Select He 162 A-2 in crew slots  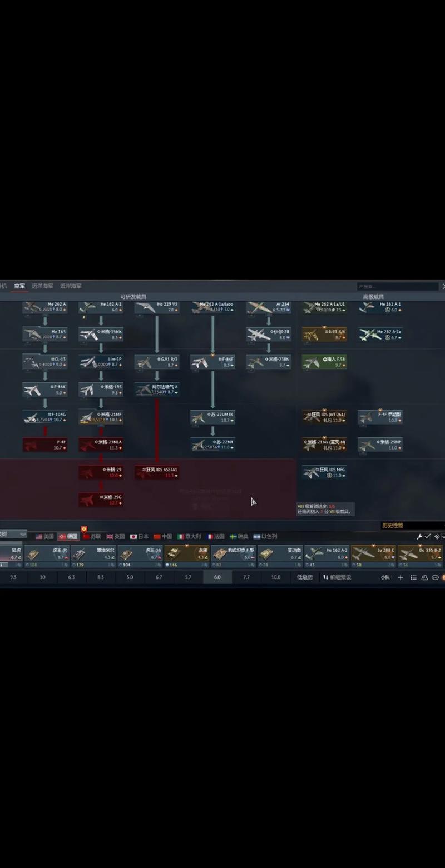click(x=327, y=553)
